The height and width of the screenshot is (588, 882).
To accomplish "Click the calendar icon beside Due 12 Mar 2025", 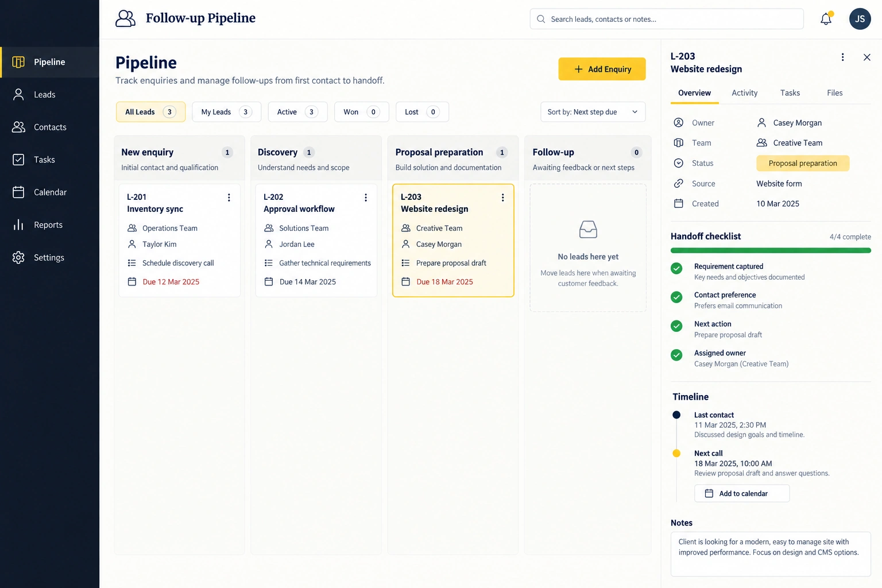I will (131, 281).
